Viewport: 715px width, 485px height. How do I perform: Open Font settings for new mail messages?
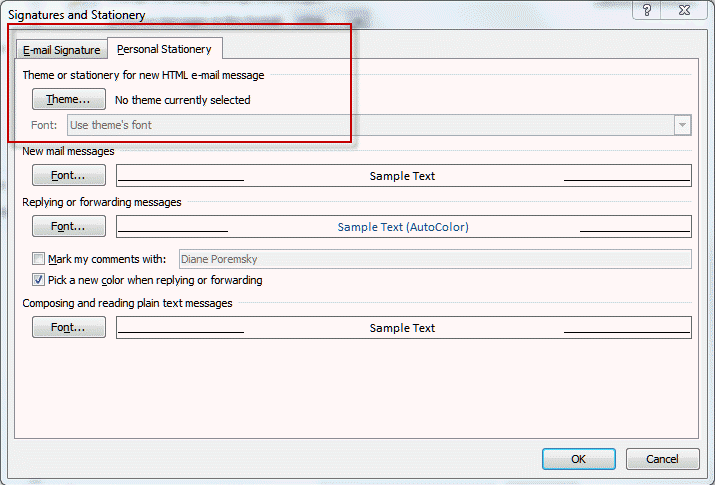click(x=69, y=176)
